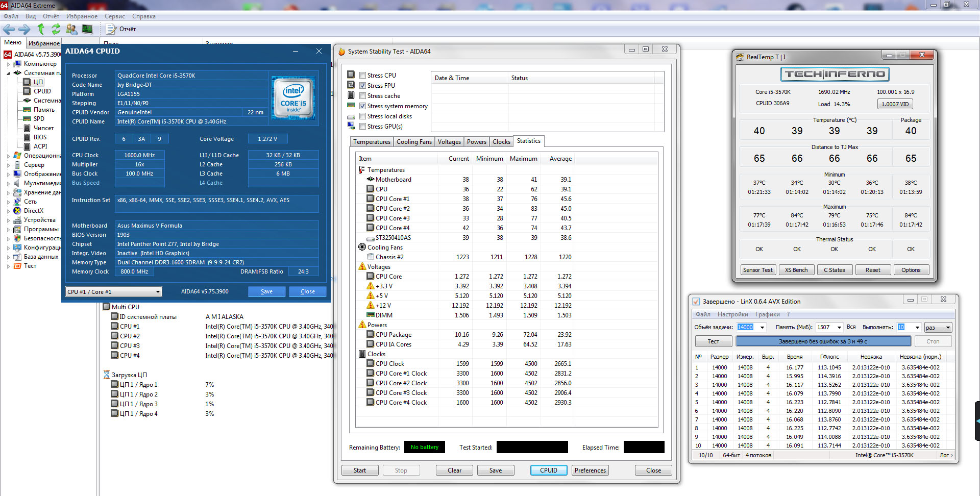
Task: Click the green up-level arrow icon
Action: pyautogui.click(x=41, y=29)
